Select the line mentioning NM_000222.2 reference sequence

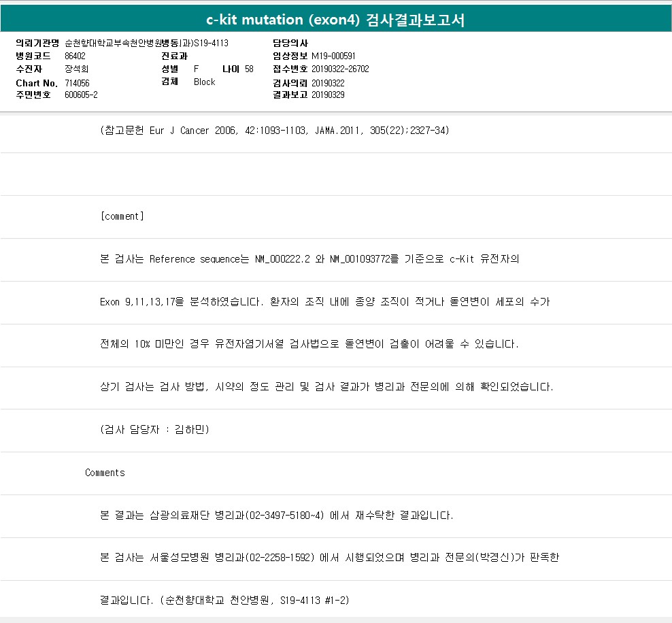(x=309, y=259)
